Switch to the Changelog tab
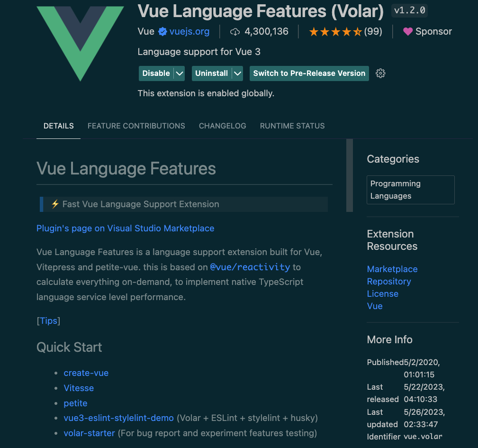The width and height of the screenshot is (478, 448). [x=222, y=126]
